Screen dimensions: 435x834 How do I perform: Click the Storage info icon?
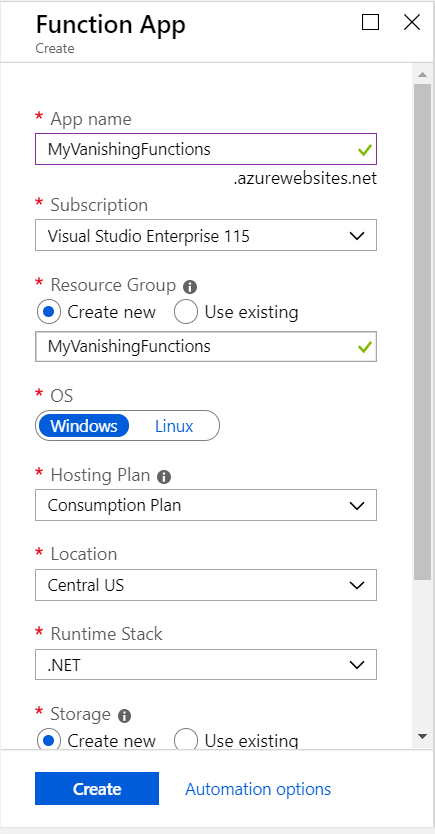click(124, 716)
